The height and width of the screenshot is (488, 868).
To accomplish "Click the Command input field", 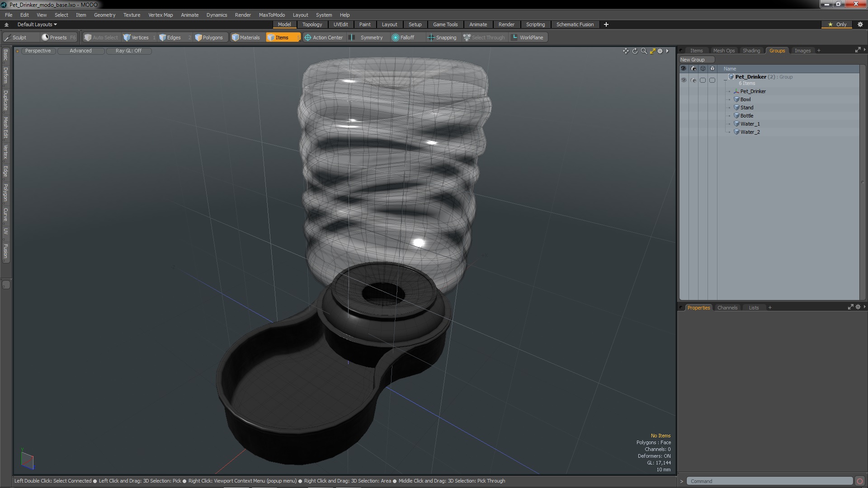I will pos(769,481).
